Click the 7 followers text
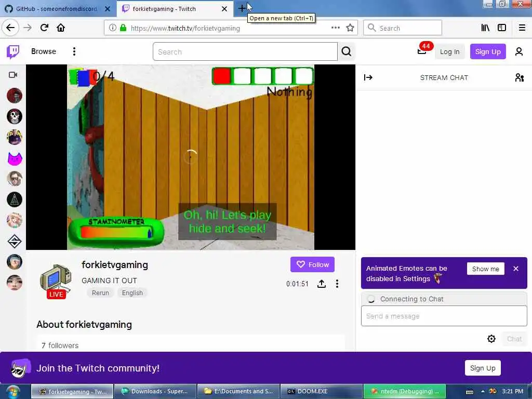 click(60, 345)
